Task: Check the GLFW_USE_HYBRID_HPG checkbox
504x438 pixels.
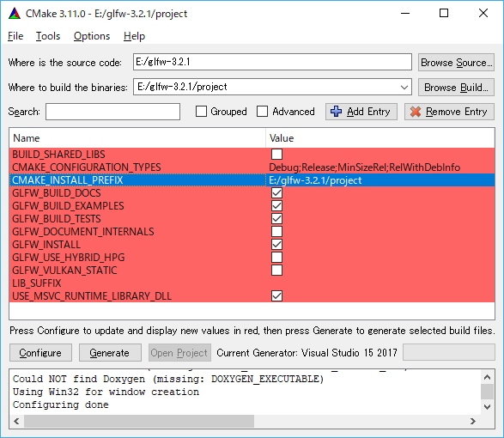Action: click(276, 257)
